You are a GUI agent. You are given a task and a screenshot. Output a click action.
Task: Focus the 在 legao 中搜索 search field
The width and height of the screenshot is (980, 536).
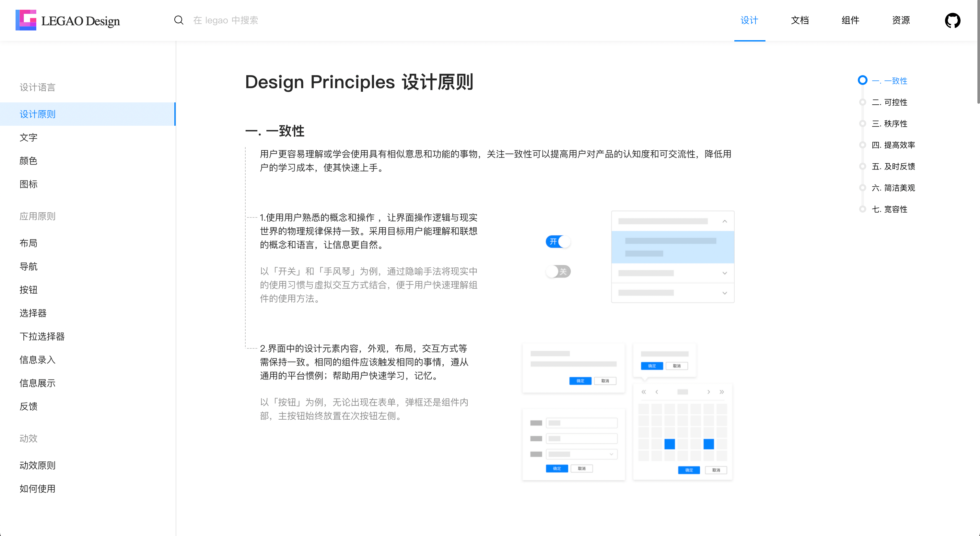226,20
